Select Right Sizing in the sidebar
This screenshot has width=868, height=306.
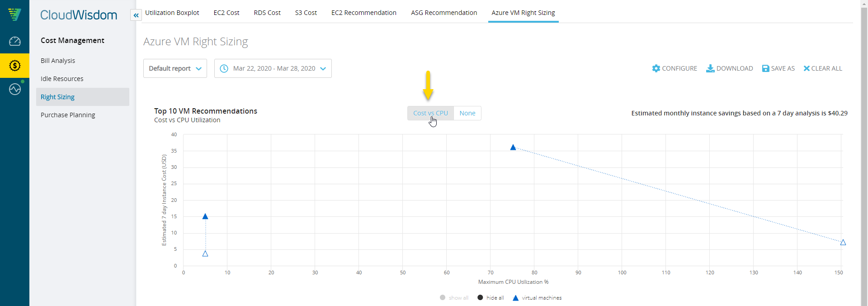[83, 97]
